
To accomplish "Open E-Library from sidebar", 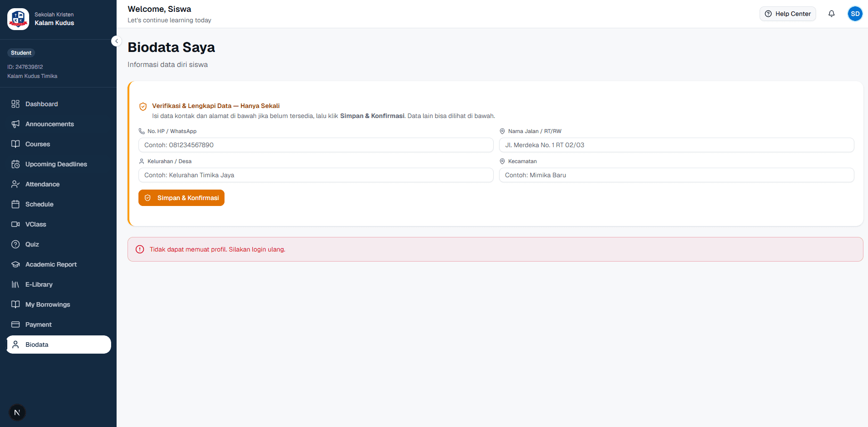I will tap(39, 284).
